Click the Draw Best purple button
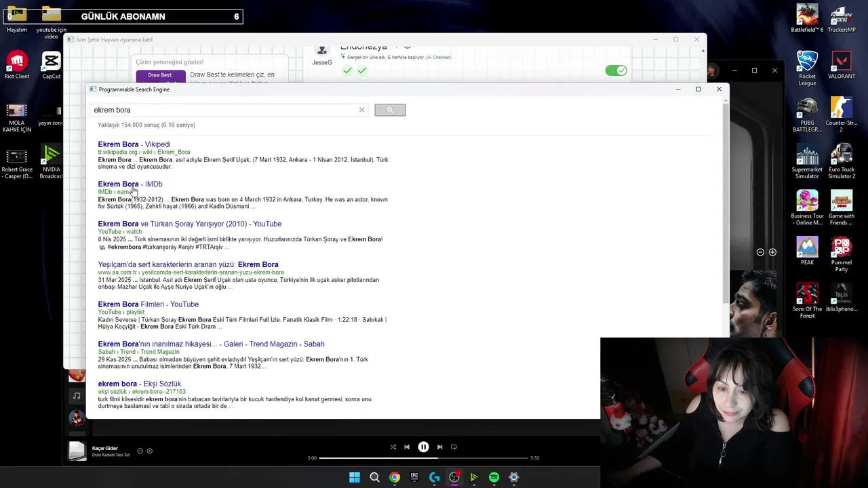 pyautogui.click(x=160, y=75)
